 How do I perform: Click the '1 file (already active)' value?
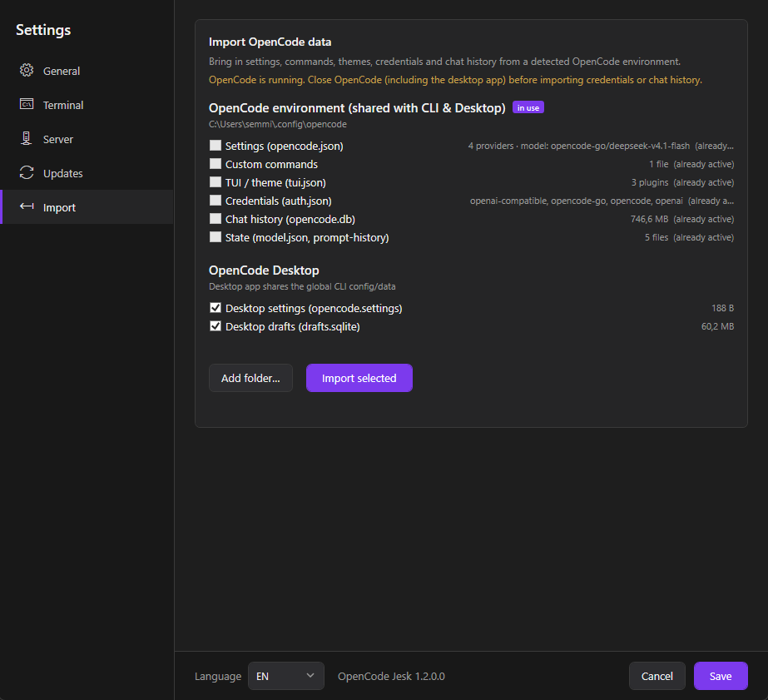coord(691,164)
